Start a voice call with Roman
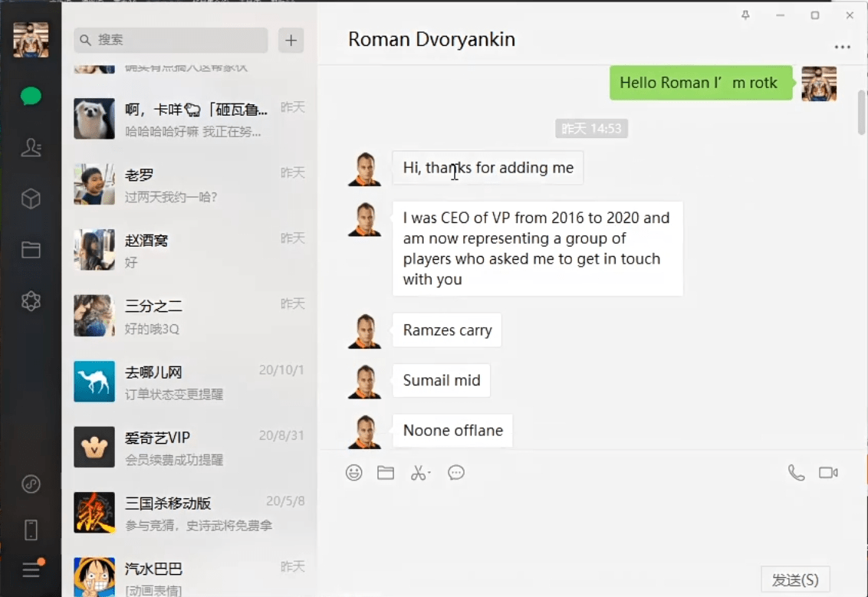This screenshot has height=597, width=868. tap(796, 473)
